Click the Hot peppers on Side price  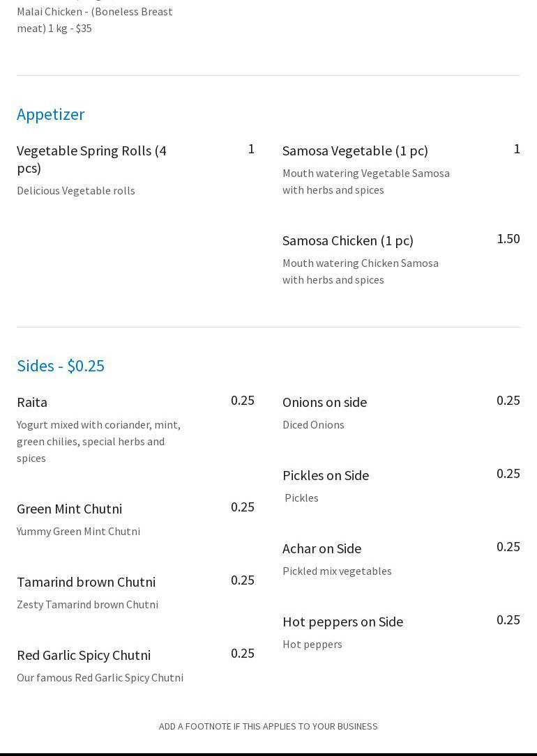point(508,620)
